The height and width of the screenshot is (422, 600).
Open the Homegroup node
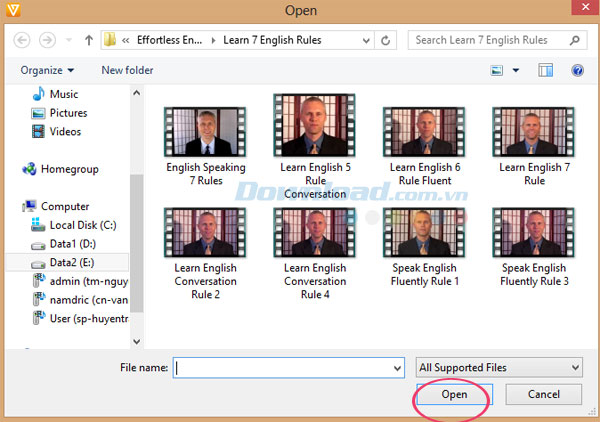[69, 169]
